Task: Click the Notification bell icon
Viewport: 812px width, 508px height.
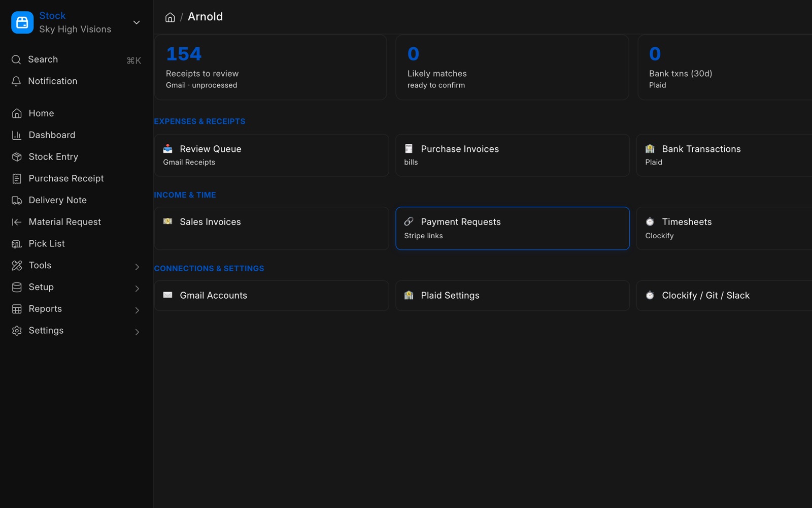Action: pos(16,81)
